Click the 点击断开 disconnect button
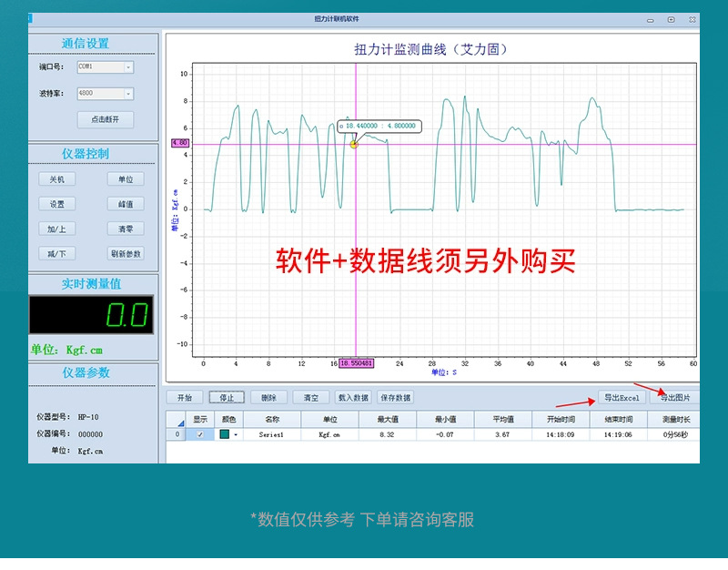Image resolution: width=728 pixels, height=570 pixels. pos(106,119)
